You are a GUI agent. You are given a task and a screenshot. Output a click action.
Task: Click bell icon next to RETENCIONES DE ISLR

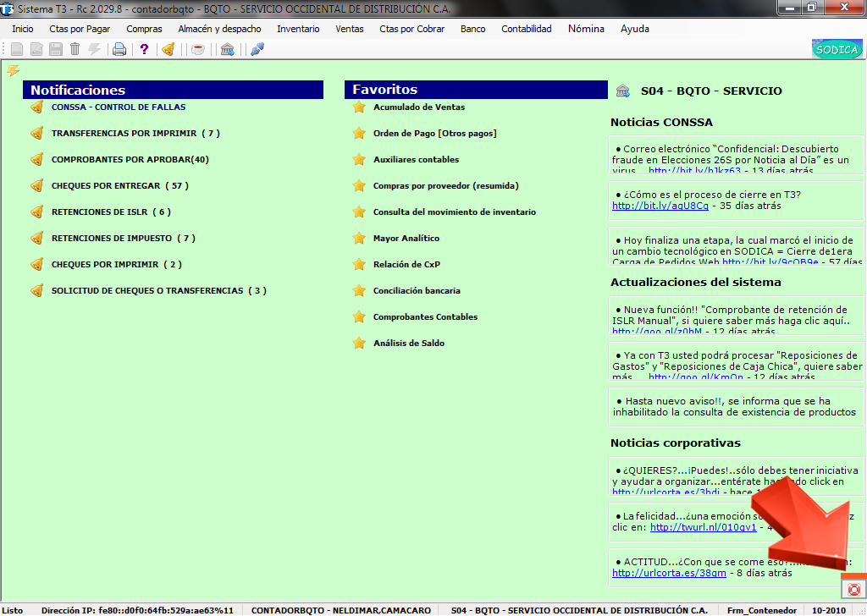pyautogui.click(x=37, y=212)
